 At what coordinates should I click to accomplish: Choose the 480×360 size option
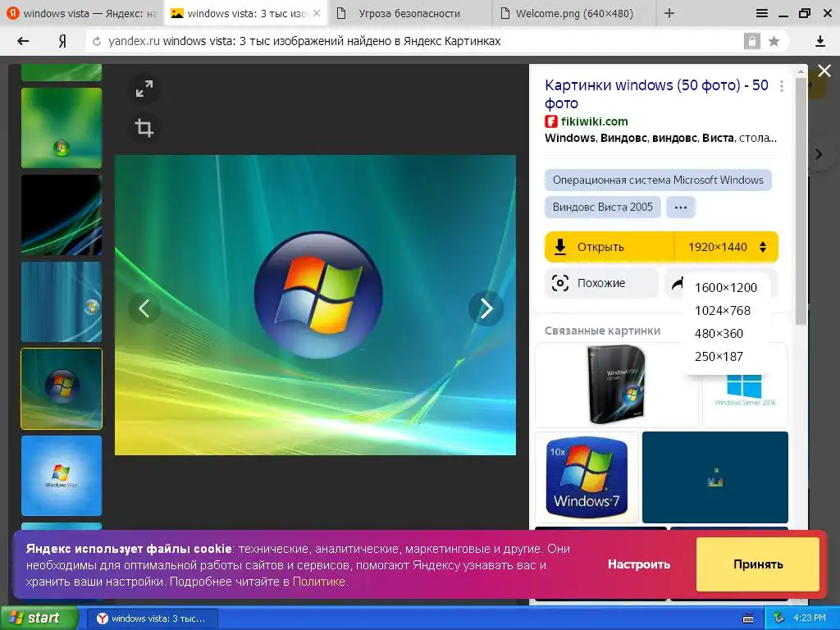tap(719, 334)
